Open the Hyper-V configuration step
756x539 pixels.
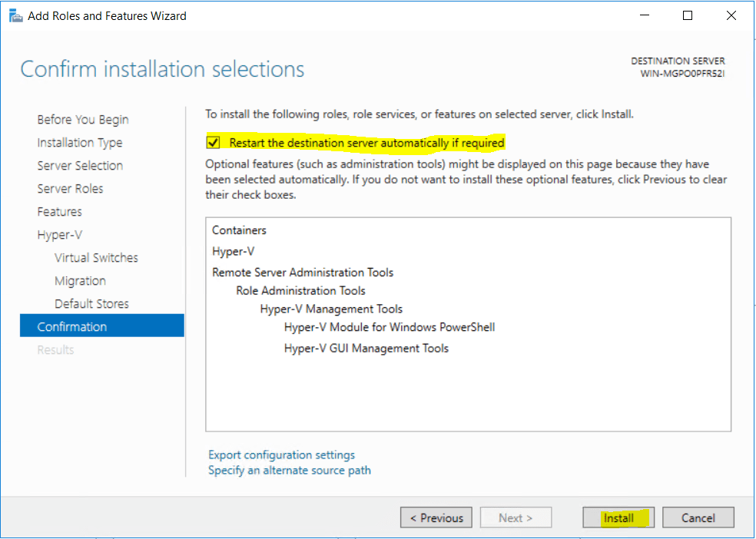tap(59, 234)
